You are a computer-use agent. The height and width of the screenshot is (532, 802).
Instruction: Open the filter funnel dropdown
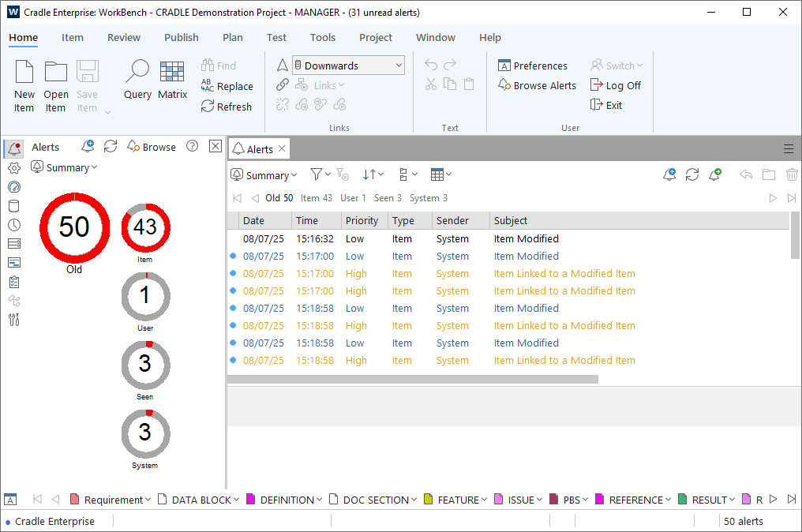pos(320,174)
